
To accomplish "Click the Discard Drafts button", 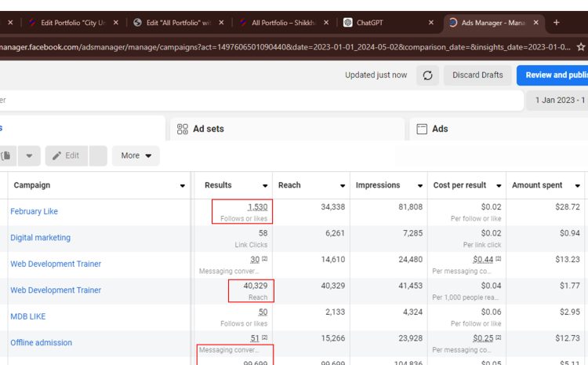I will coord(477,75).
